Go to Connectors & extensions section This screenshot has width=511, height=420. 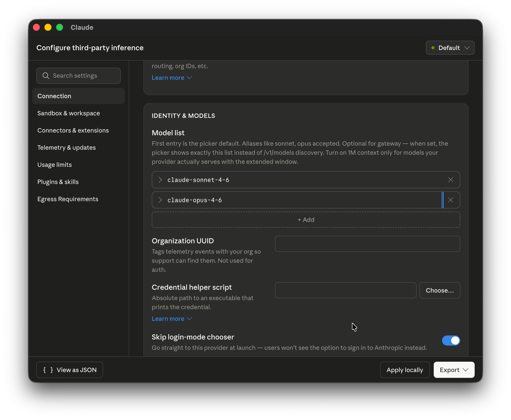click(x=79, y=130)
